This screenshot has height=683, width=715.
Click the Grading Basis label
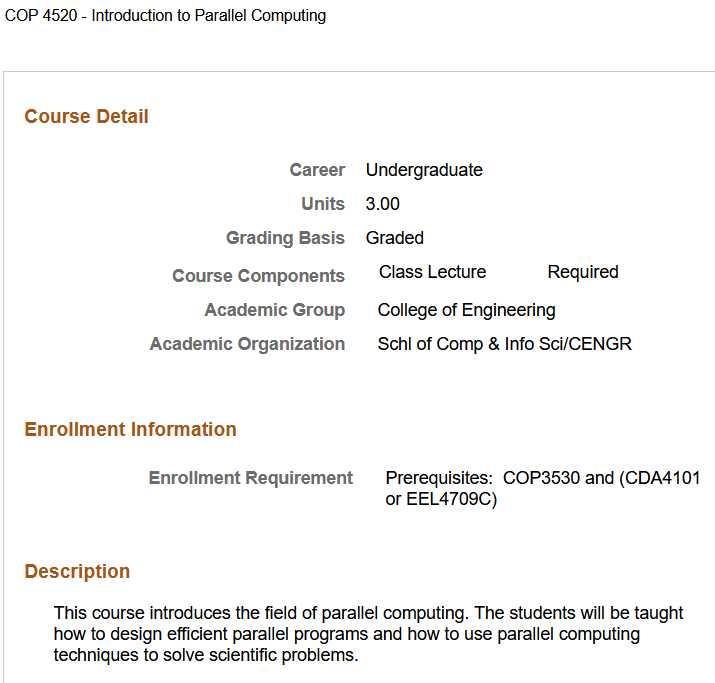285,238
